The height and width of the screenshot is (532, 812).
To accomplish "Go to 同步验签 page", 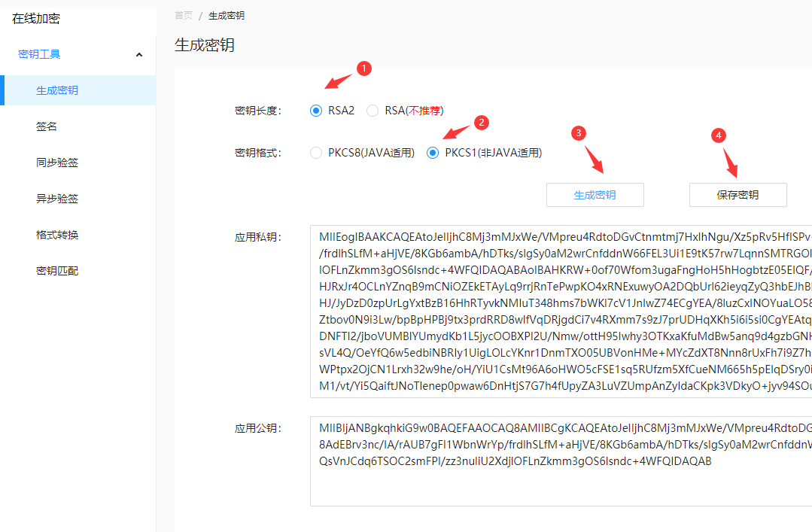I will (57, 163).
